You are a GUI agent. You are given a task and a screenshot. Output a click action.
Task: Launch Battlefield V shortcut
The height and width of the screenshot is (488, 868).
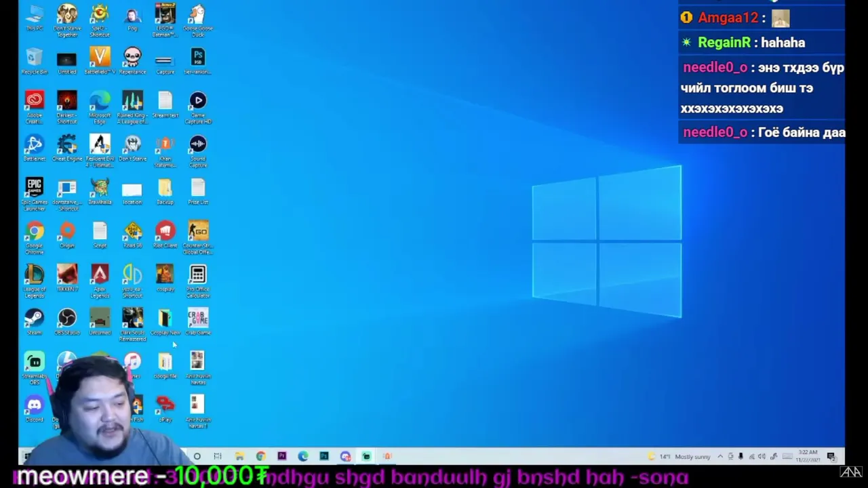(x=100, y=61)
